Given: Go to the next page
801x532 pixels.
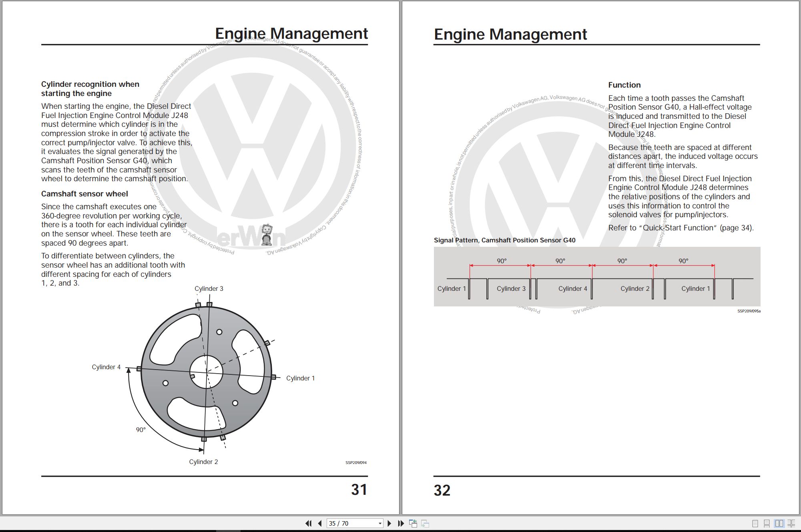Looking at the screenshot, I should point(389,523).
